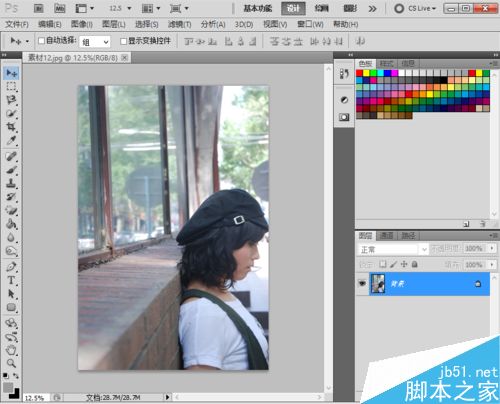Choose the Horizontal Type tool

[x=11, y=280]
